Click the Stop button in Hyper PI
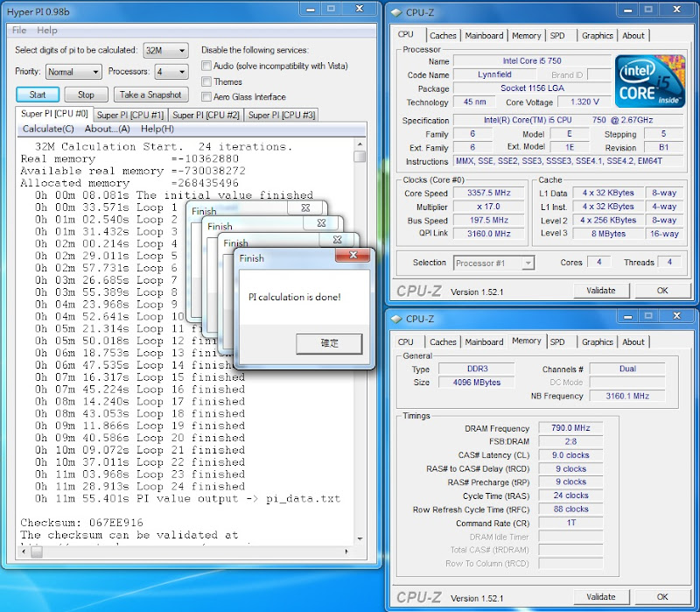700x612 pixels. pos(86,95)
